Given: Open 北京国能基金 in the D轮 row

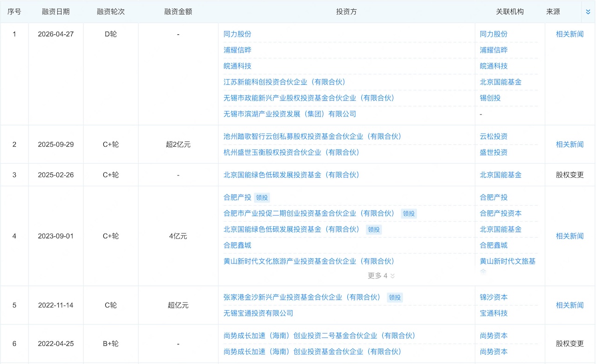Looking at the screenshot, I should coord(501,82).
